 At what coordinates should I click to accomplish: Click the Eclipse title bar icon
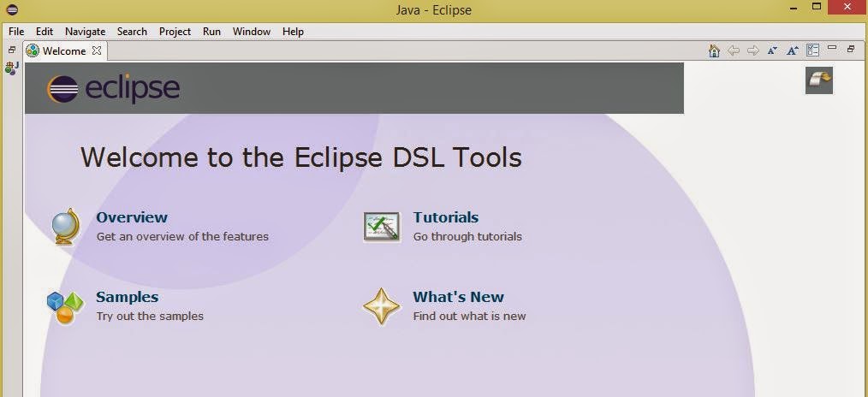[12, 9]
